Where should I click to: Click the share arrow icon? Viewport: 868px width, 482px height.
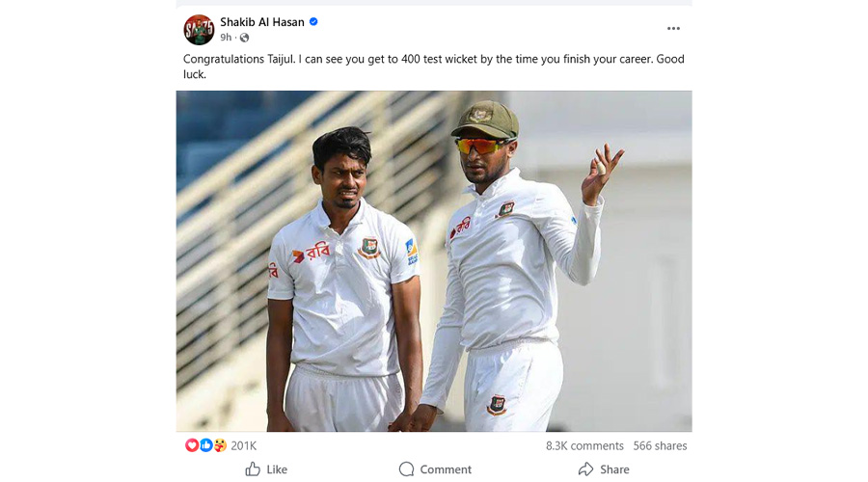[585, 469]
